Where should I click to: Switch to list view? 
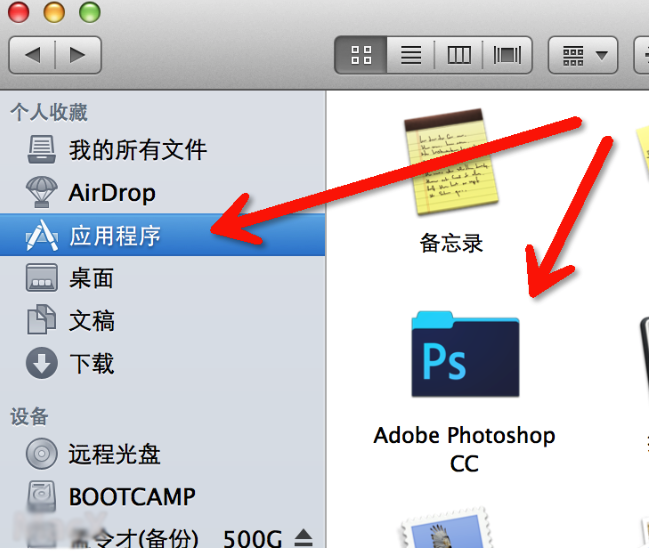[411, 55]
